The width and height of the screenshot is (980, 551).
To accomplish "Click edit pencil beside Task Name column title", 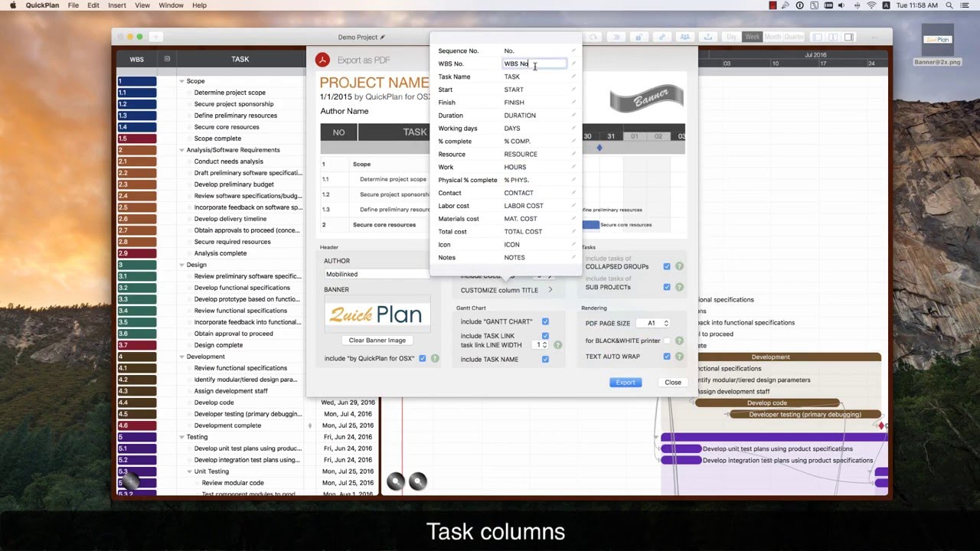I will coord(573,77).
